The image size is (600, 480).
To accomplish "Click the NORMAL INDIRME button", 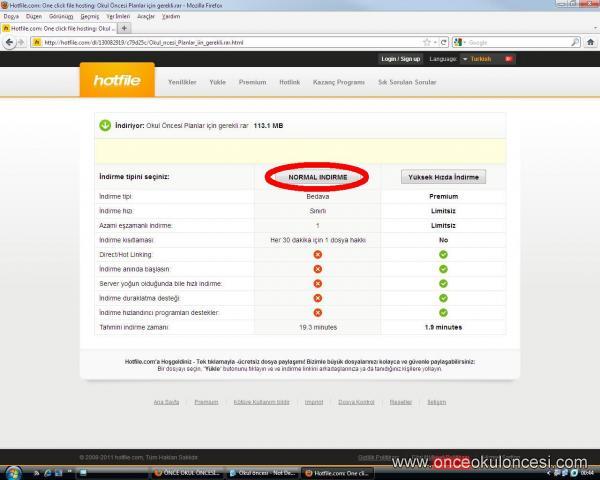I will 316,177.
